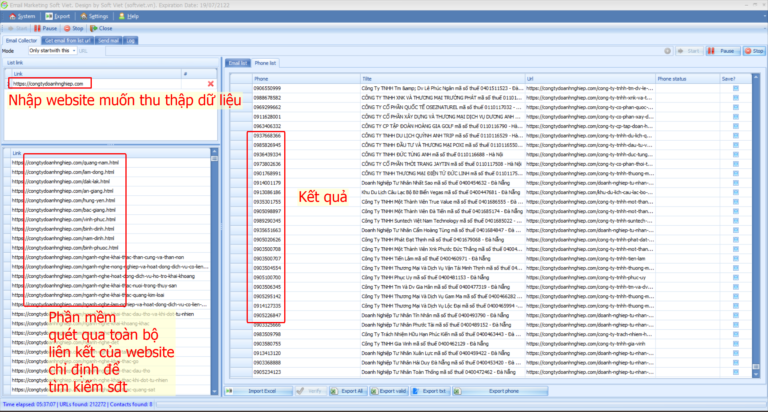This screenshot has height=412, width=768.
Task: Toggle Save checkbox for phone 0906550999
Action: click(x=736, y=88)
